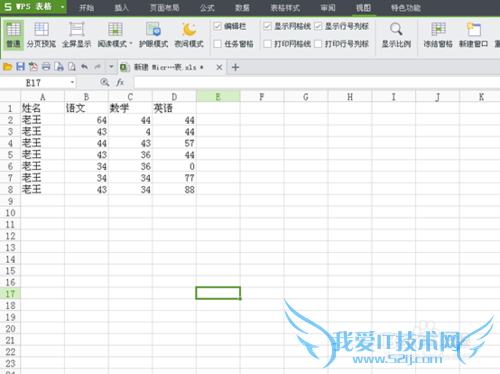This screenshot has width=500, height=374.
Task: Check 打印网格线 checkbox
Action: (x=267, y=44)
